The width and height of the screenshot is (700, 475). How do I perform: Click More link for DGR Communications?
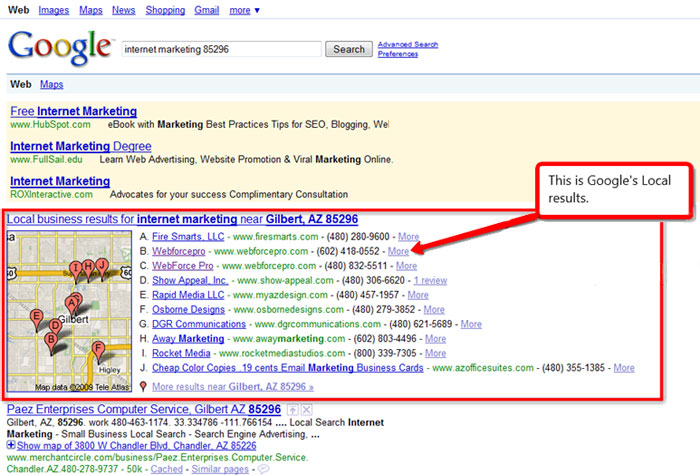pos(471,324)
